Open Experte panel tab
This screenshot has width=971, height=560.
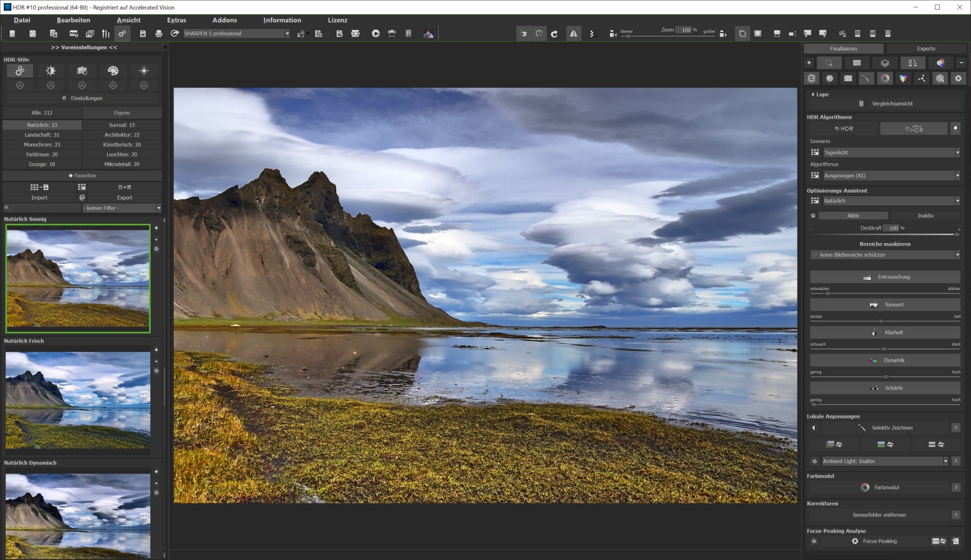924,48
